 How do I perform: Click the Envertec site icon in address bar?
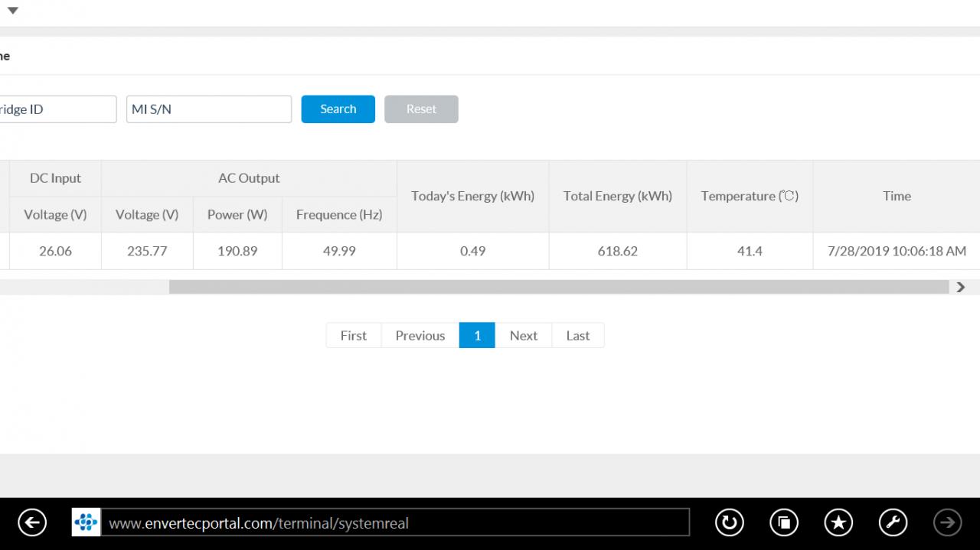(86, 522)
